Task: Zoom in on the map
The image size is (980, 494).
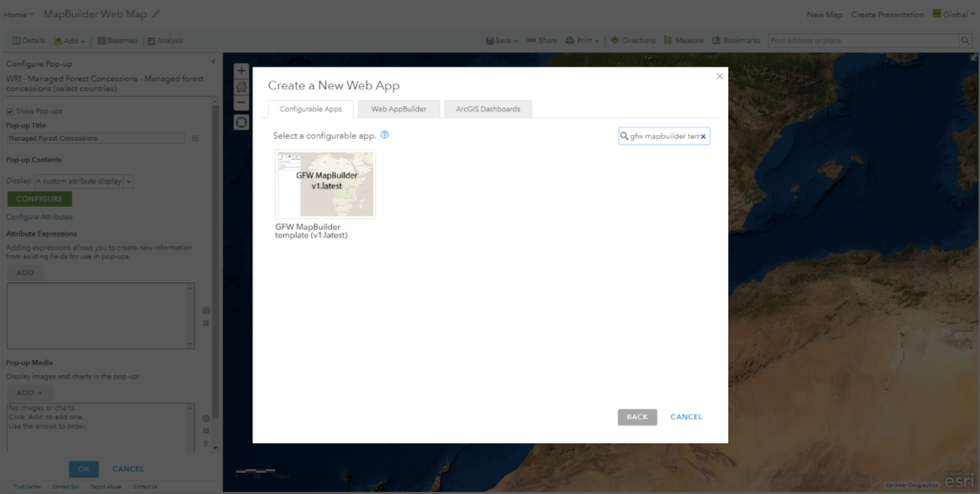Action: (241, 71)
